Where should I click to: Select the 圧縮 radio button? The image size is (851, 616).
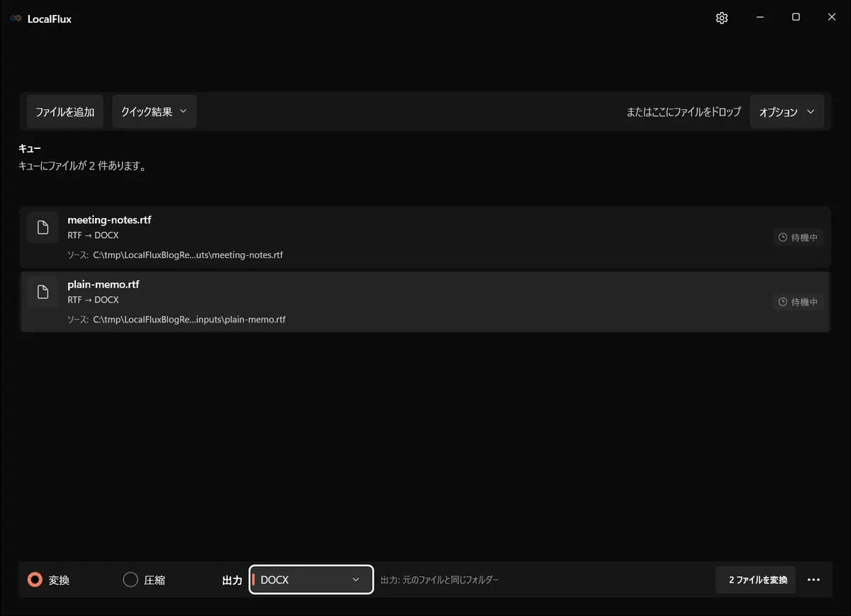point(130,580)
